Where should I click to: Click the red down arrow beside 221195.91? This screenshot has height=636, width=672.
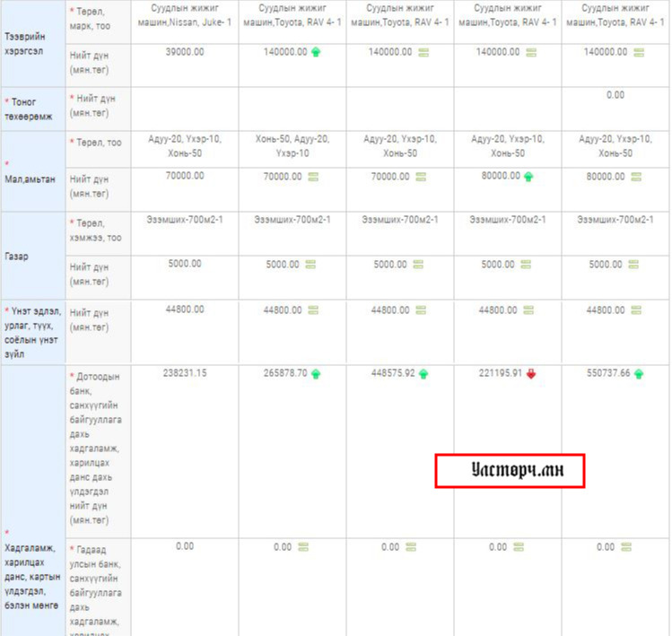pyautogui.click(x=531, y=373)
